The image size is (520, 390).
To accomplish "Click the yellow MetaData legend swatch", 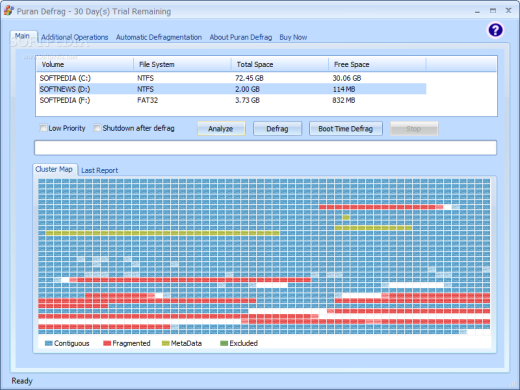I will pyautogui.click(x=166, y=343).
